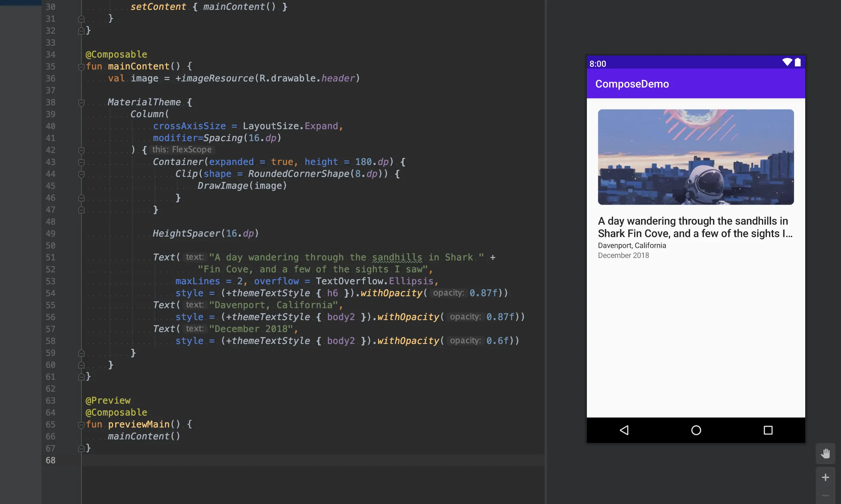This screenshot has height=504, width=841.
Task: Click the zoom in plus icon
Action: click(x=825, y=477)
